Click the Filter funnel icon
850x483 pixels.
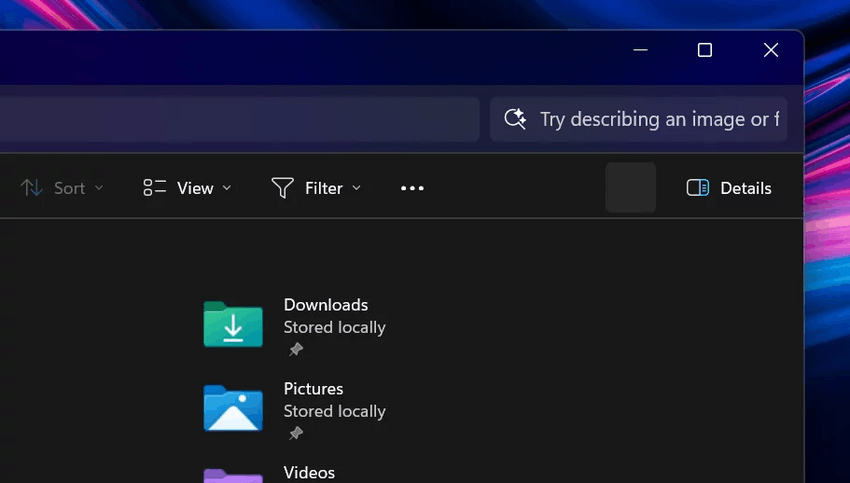pos(283,188)
